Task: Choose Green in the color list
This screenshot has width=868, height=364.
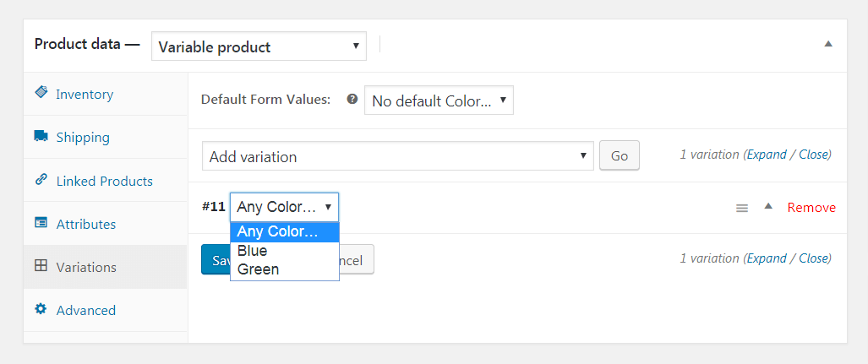Action: pyautogui.click(x=258, y=269)
